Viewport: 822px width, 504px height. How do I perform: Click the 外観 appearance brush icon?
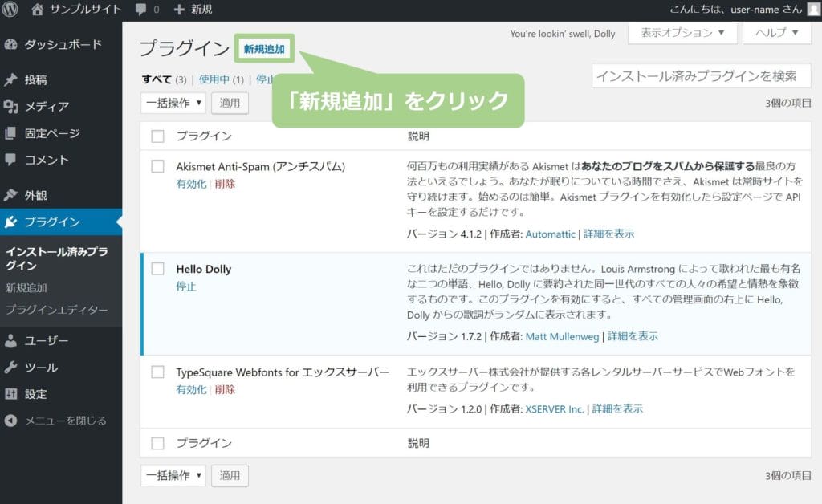(11, 194)
